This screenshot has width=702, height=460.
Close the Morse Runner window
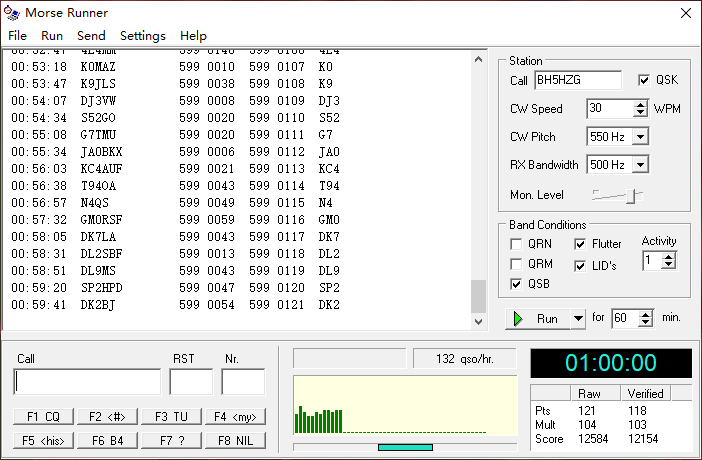pos(685,13)
